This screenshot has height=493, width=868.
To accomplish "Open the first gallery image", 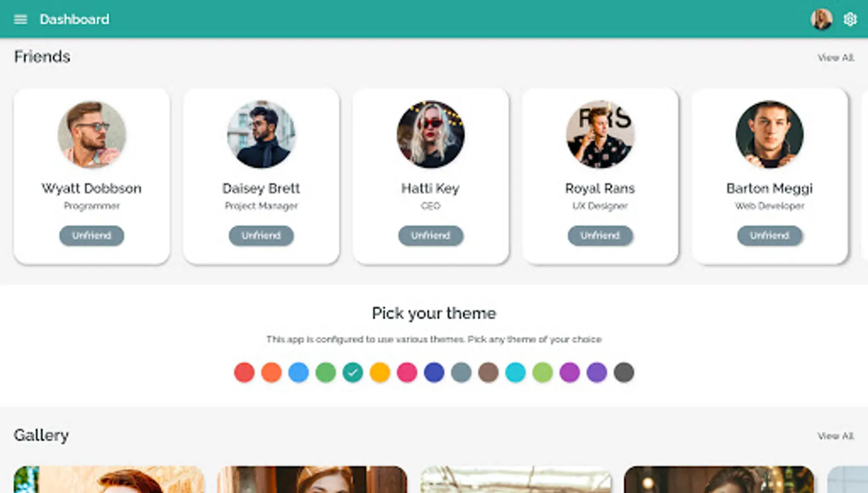I will (109, 479).
